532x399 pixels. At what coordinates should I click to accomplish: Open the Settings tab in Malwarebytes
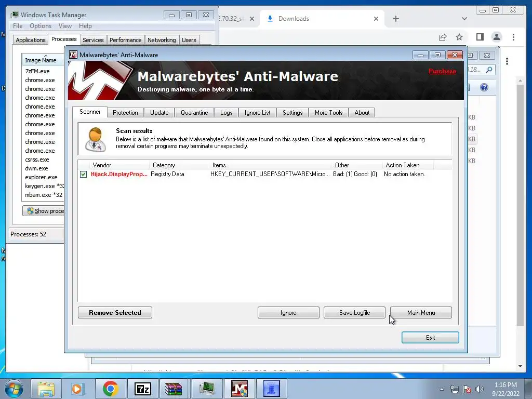coord(292,113)
